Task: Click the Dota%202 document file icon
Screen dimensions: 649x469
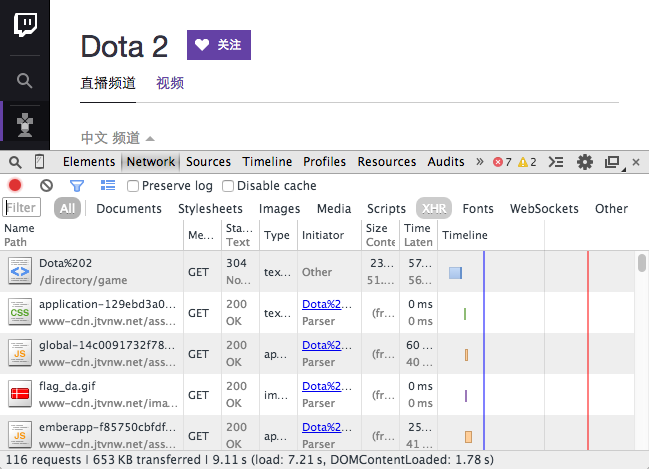Action: tap(20, 271)
